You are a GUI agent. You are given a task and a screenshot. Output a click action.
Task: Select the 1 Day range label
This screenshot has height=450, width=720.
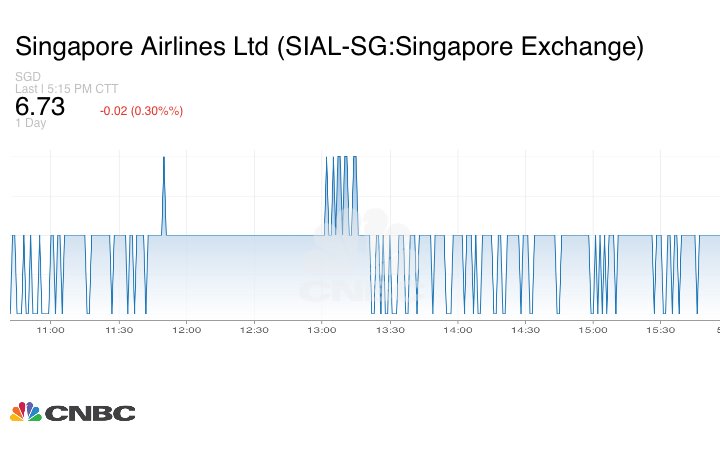coord(30,123)
